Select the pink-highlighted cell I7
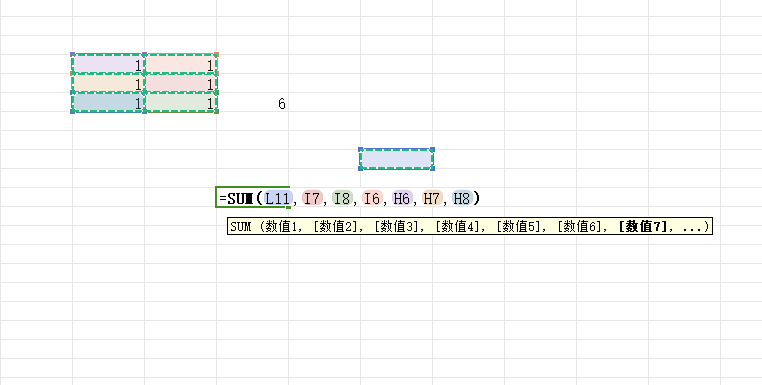Screen dimensions: 762x385 click(181, 84)
